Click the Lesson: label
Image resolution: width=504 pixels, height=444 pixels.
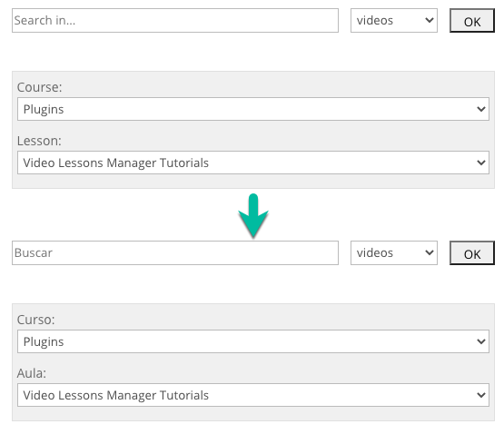[39, 141]
